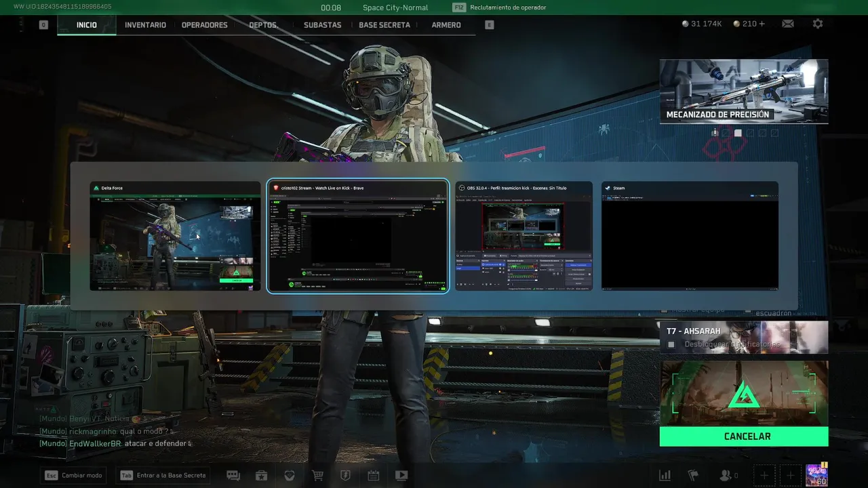Select the first banner pagination dot
The height and width of the screenshot is (488, 868).
[x=714, y=133]
